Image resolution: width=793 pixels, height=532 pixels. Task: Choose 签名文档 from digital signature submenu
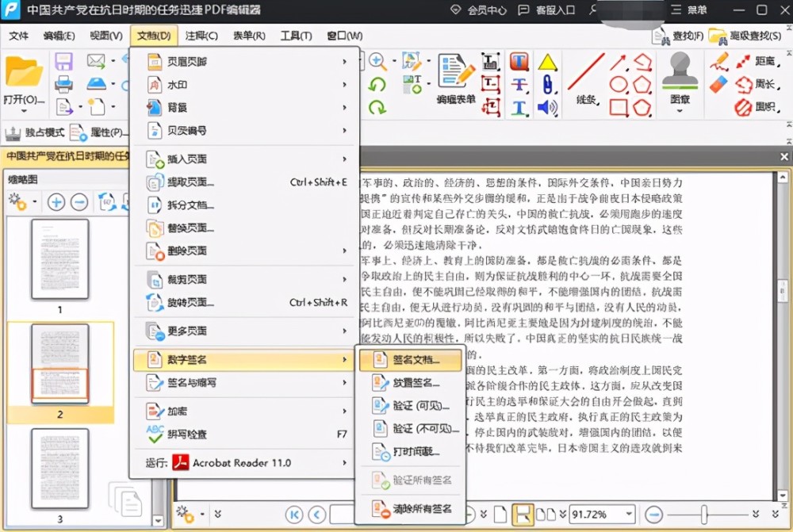pyautogui.click(x=410, y=360)
